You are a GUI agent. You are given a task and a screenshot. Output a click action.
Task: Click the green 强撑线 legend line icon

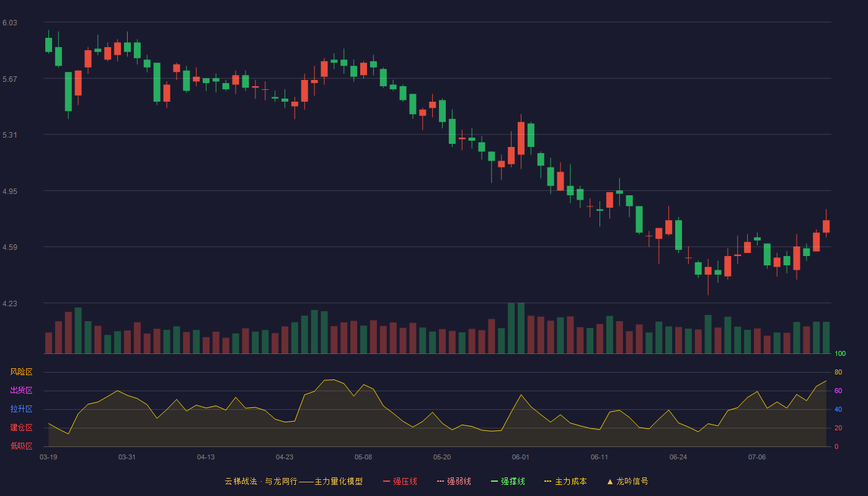coord(494,481)
